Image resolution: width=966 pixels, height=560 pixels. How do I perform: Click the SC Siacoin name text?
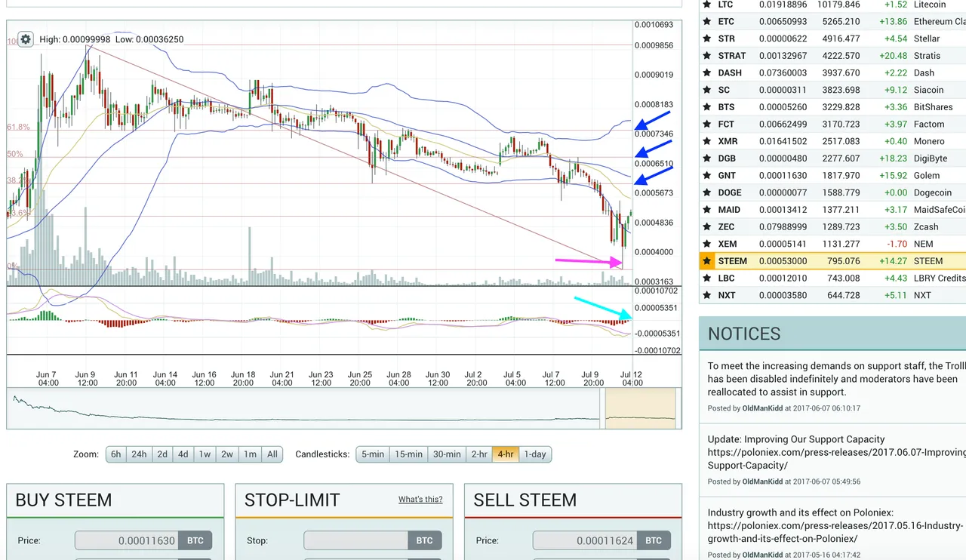coord(929,90)
